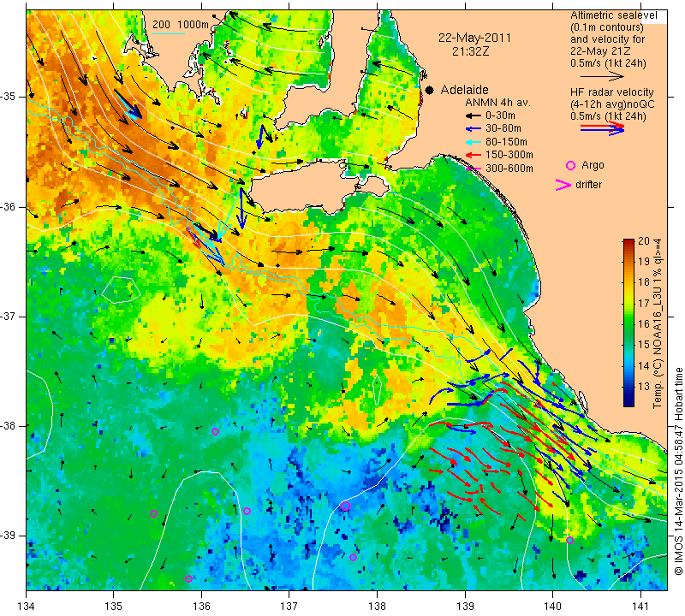This screenshot has height=616, width=685.
Task: Click the magenta 300-600m legend arrow
Action: pos(473,168)
